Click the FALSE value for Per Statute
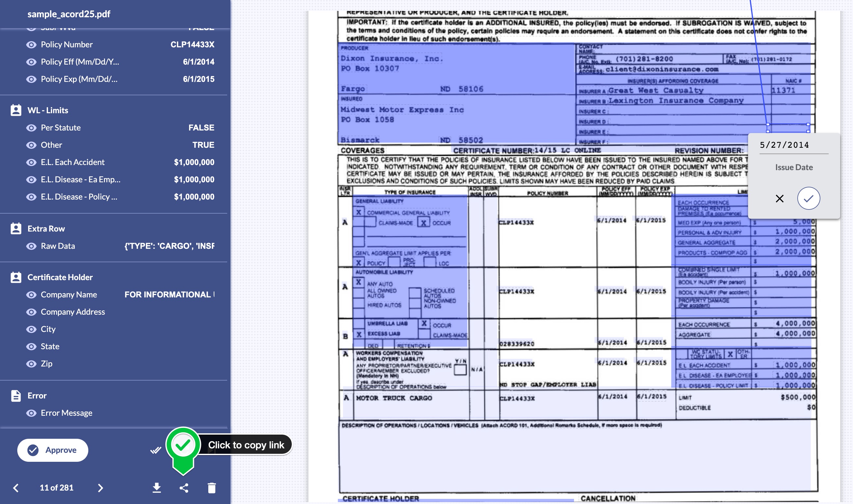This screenshot has height=504, width=853. (x=201, y=128)
